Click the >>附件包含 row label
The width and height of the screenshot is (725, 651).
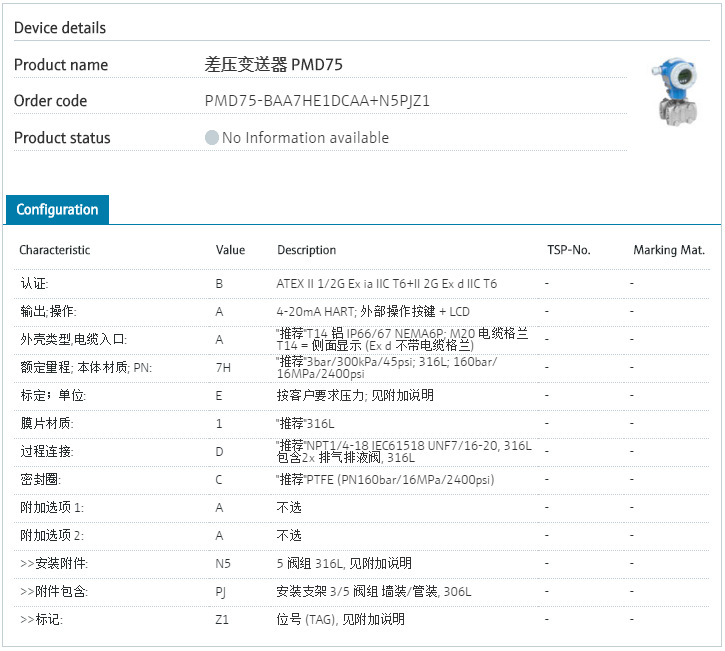54,592
